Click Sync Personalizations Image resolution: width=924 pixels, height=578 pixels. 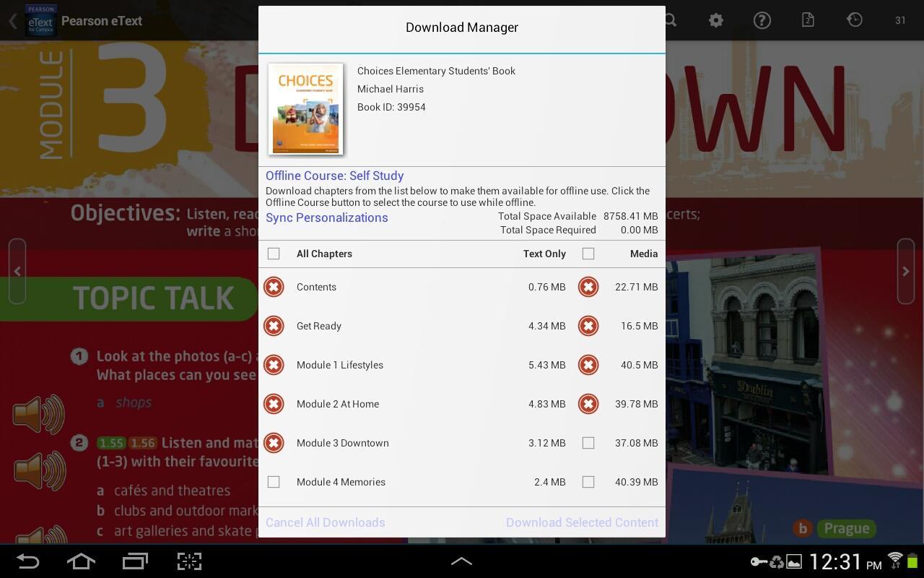326,217
